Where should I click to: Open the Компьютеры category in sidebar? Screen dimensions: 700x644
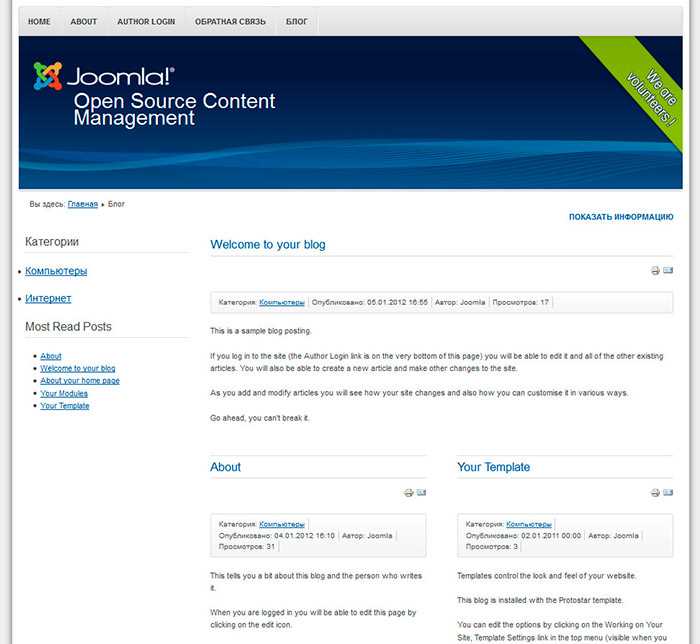[x=56, y=271]
